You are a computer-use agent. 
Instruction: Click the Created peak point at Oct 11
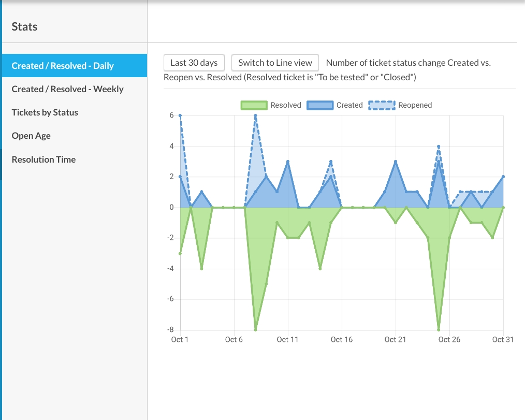[288, 162]
